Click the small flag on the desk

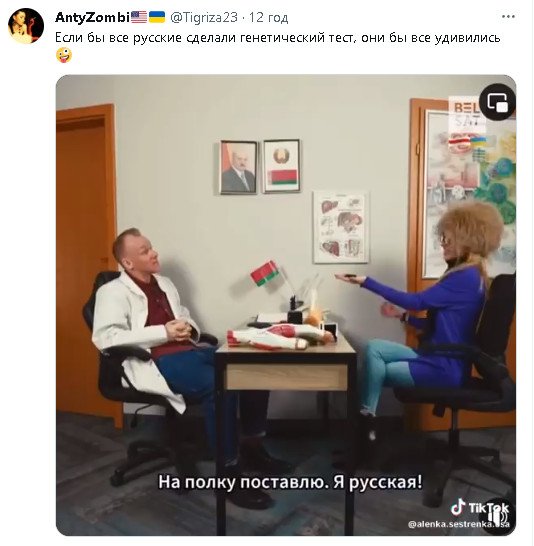pyautogui.click(x=265, y=273)
